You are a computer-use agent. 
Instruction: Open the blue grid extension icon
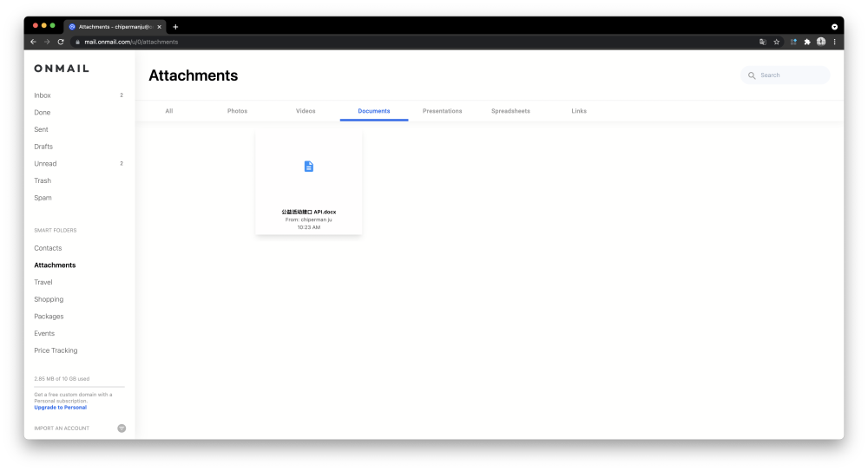point(793,42)
